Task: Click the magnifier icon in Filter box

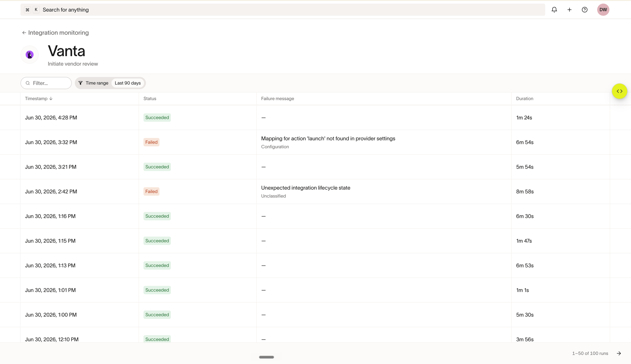Action: click(x=28, y=83)
